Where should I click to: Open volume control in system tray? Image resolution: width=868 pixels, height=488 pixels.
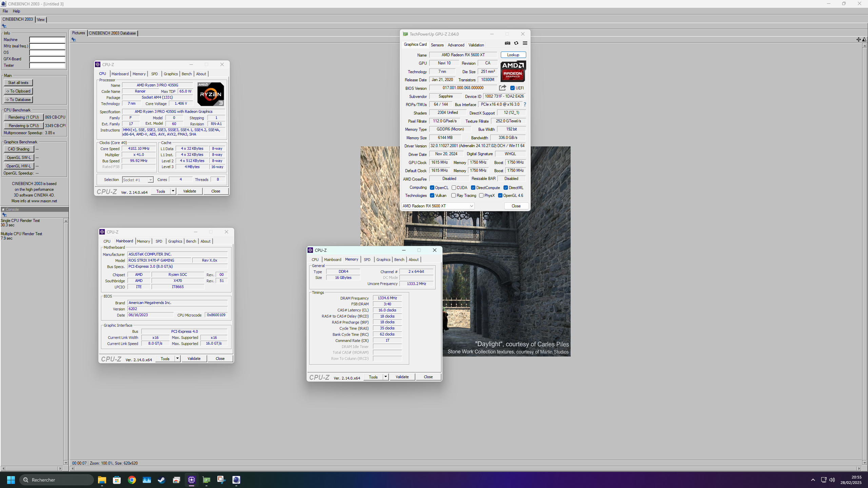coord(832,480)
